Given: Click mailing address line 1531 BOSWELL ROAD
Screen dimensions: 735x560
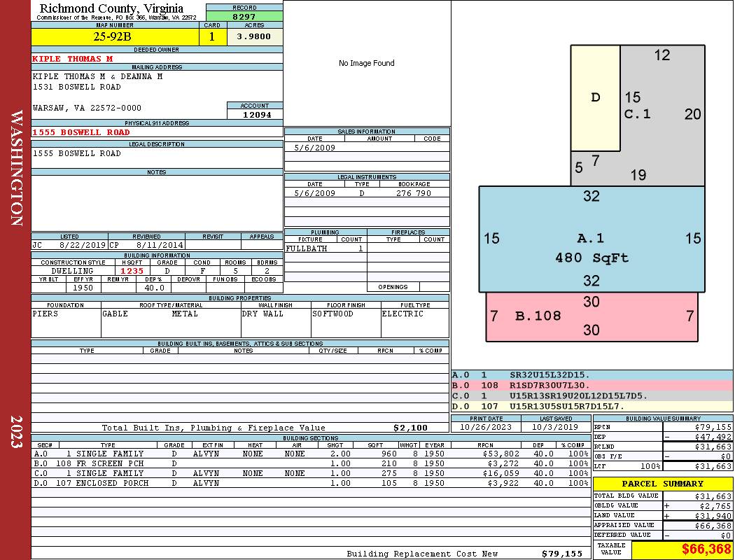Looking at the screenshot, I should click(x=77, y=87).
